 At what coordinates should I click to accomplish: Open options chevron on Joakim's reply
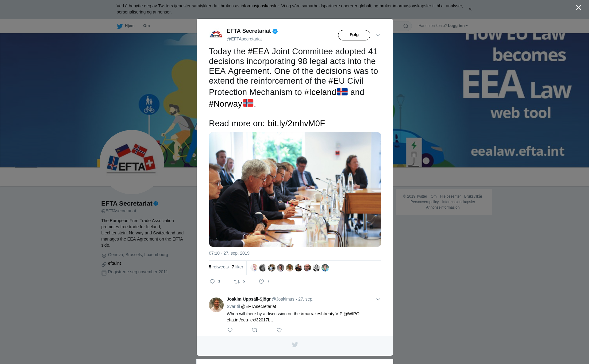coord(378,299)
